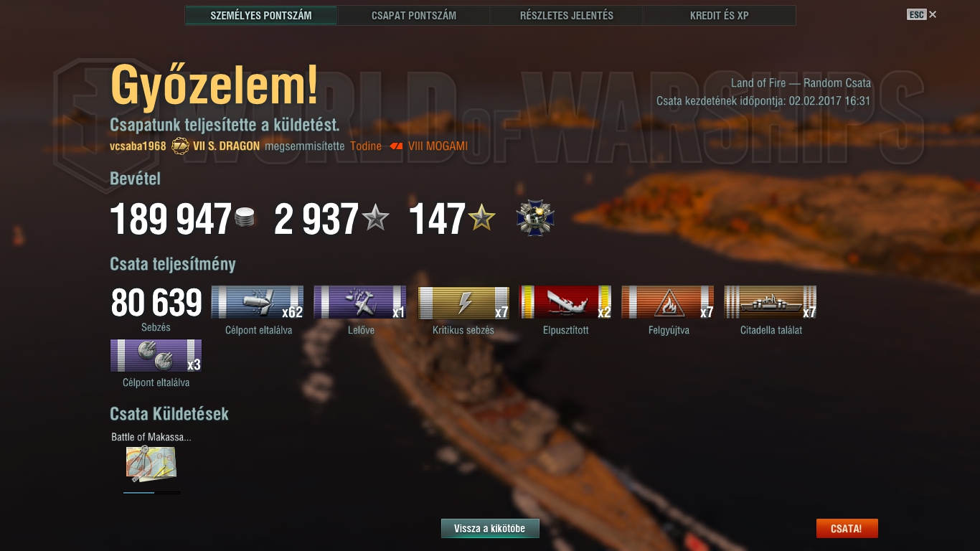Close the results screen with ESC X
The image size is (980, 551).
pos(922,14)
